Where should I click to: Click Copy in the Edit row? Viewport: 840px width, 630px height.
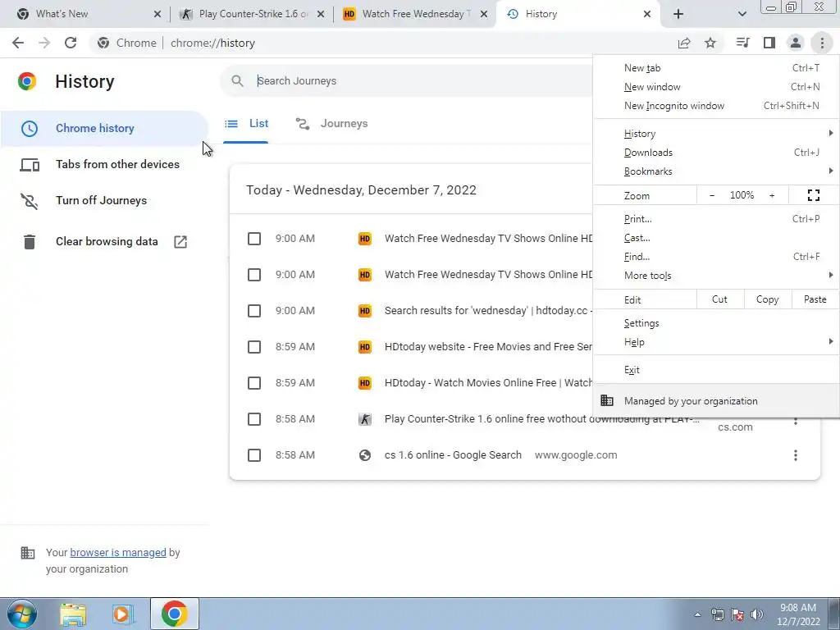(768, 299)
